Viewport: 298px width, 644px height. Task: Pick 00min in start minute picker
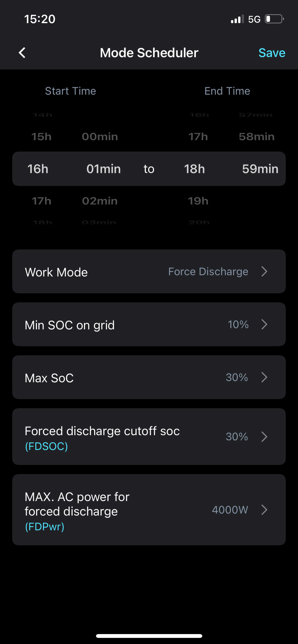(x=100, y=137)
